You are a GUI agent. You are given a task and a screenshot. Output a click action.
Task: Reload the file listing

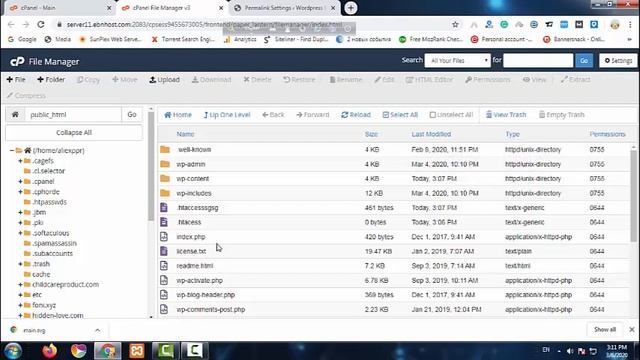[356, 115]
